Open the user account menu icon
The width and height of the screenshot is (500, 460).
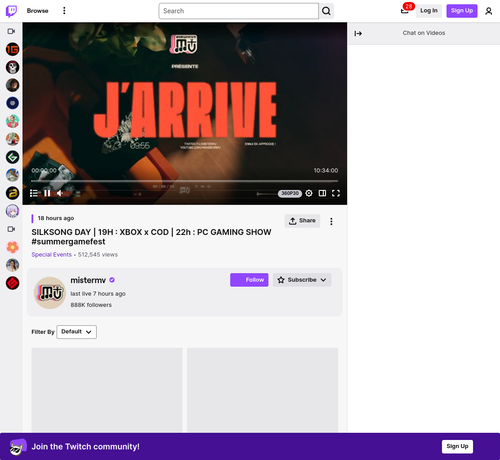(x=489, y=11)
